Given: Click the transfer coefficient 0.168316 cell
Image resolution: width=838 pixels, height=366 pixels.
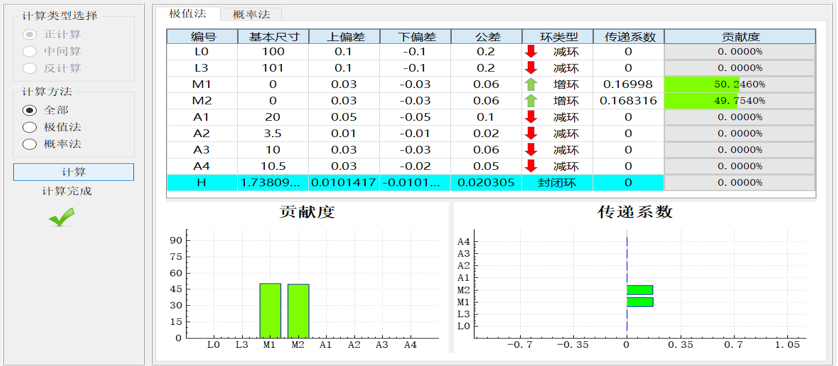Looking at the screenshot, I should click(x=628, y=100).
